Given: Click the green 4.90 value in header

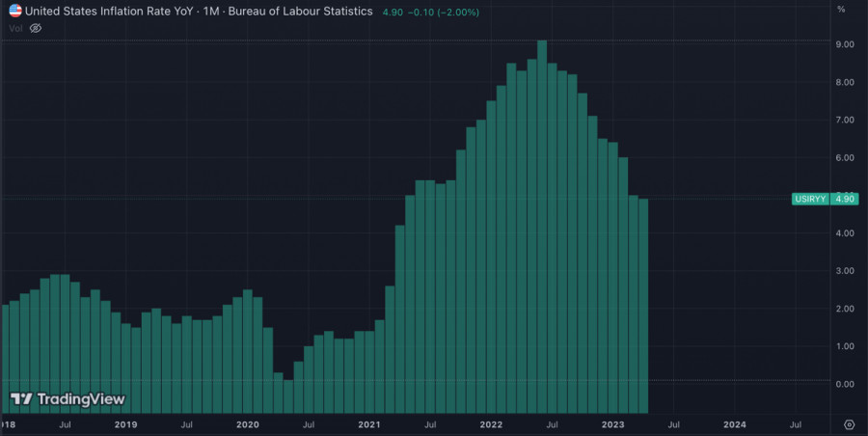Looking at the screenshot, I should point(393,11).
